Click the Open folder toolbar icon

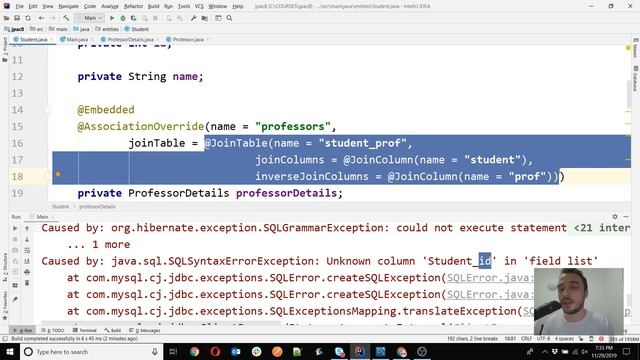(x=7, y=18)
